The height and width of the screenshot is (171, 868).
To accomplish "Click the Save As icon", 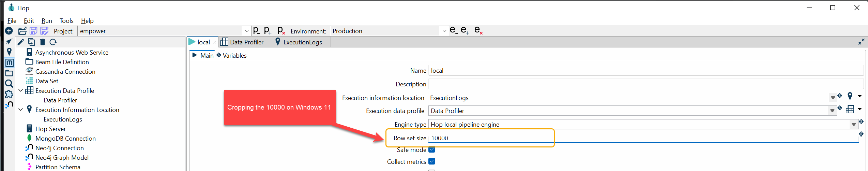I will click(44, 31).
